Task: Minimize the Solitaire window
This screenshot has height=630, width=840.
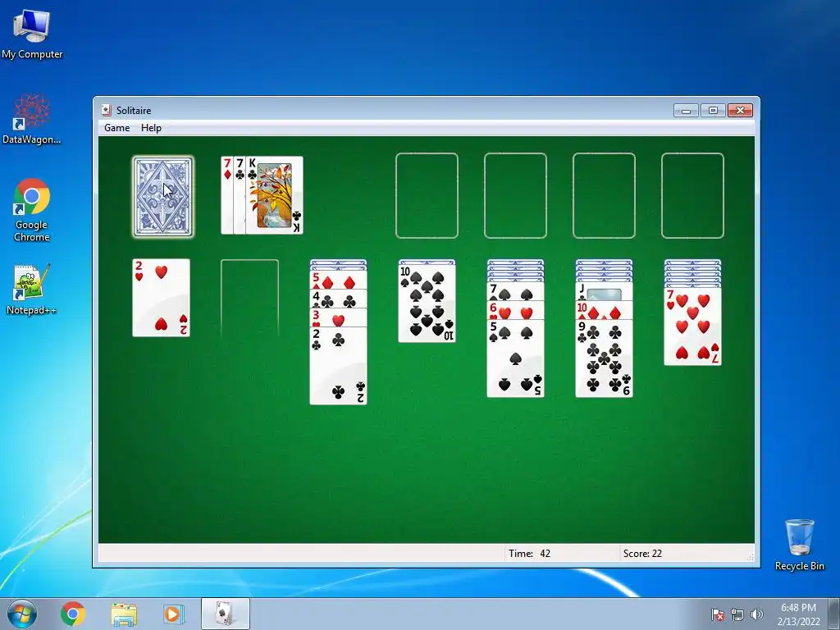Action: pyautogui.click(x=686, y=111)
